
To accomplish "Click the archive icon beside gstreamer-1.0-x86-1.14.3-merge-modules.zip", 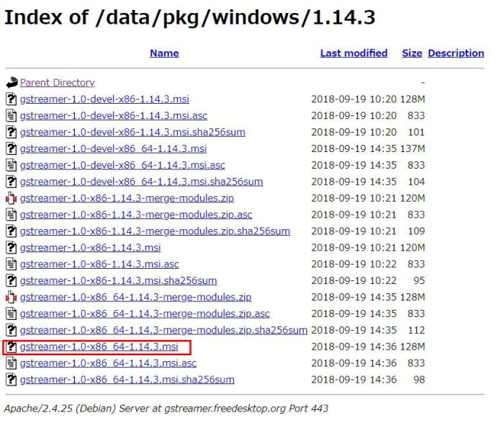I will (12, 198).
